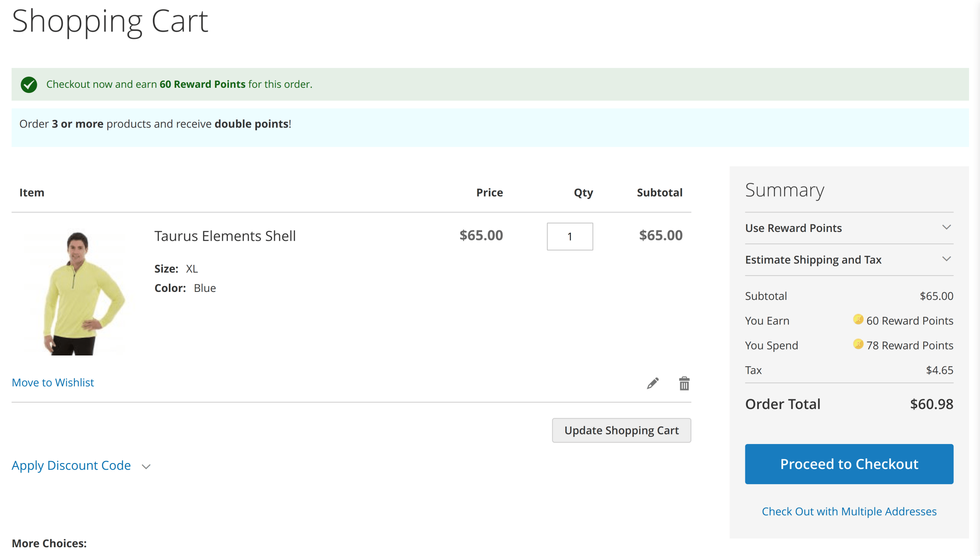This screenshot has height=556, width=980.
Task: Move the item to Wishlist
Action: coord(53,382)
